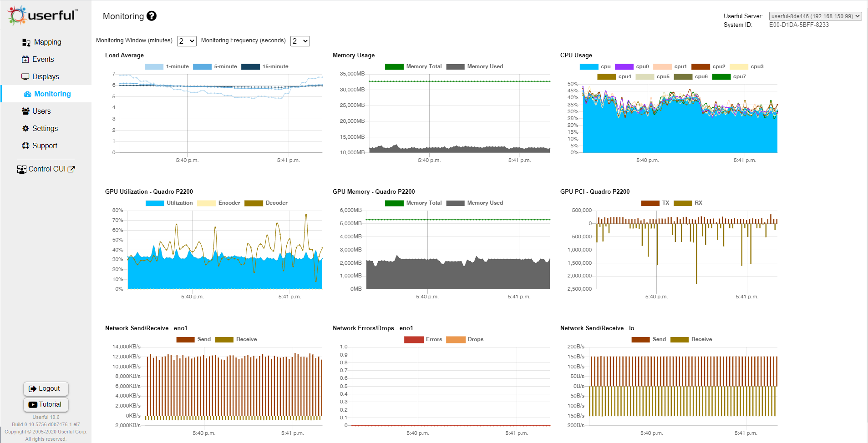Toggle cpu0 series in CPU Usage legend
The image size is (868, 443).
click(x=632, y=66)
